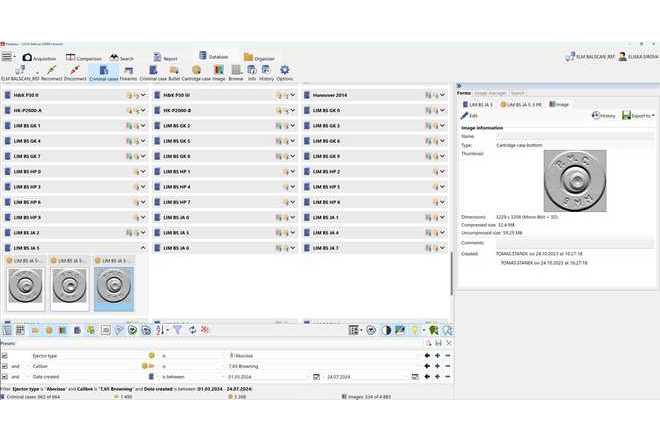The height and width of the screenshot is (440, 660).
Task: Click the Reconnect icon
Action: [51, 72]
